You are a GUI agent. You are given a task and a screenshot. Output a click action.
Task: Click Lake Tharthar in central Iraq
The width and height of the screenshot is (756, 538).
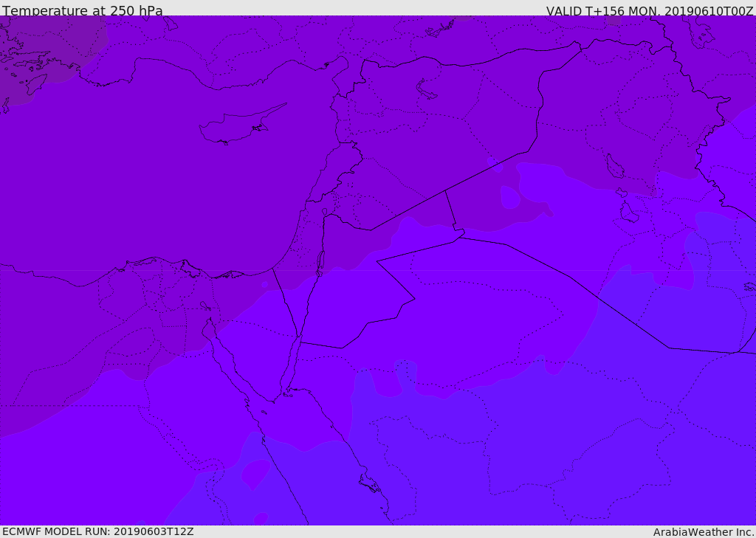[615, 166]
